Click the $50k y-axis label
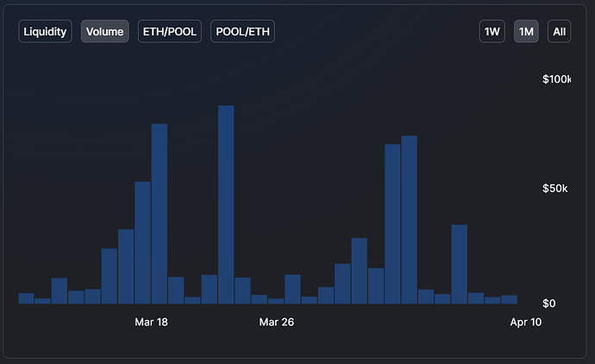This screenshot has height=364, width=595. pyautogui.click(x=554, y=189)
